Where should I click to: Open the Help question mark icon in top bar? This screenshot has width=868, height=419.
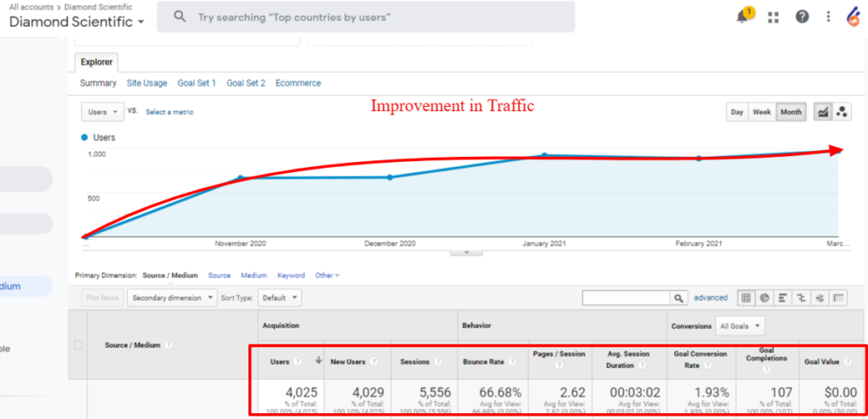click(802, 17)
